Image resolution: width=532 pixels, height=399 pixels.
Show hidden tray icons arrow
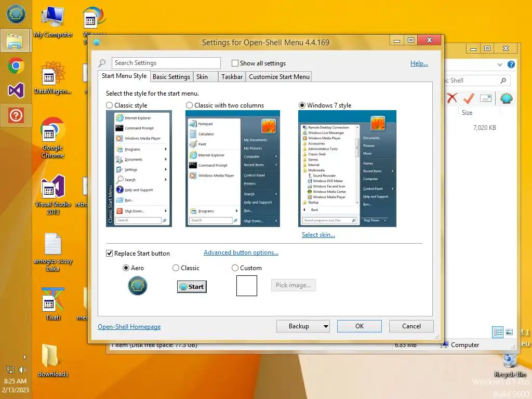[24, 357]
